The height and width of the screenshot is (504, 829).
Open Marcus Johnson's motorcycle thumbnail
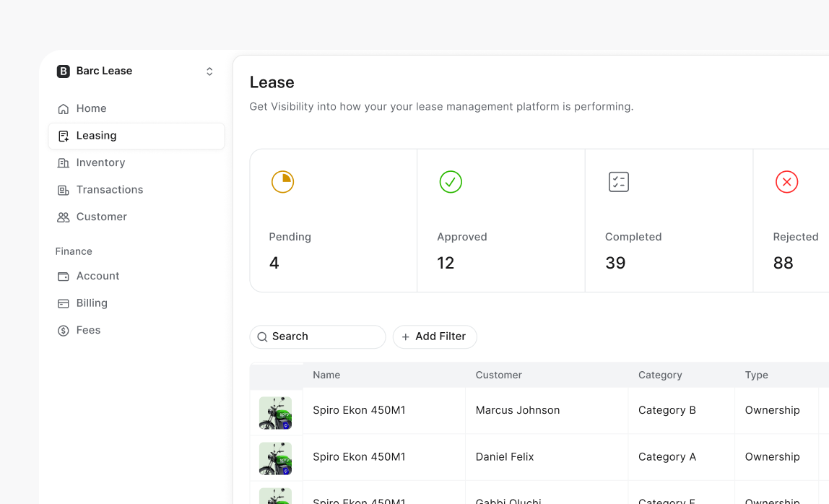pos(275,413)
